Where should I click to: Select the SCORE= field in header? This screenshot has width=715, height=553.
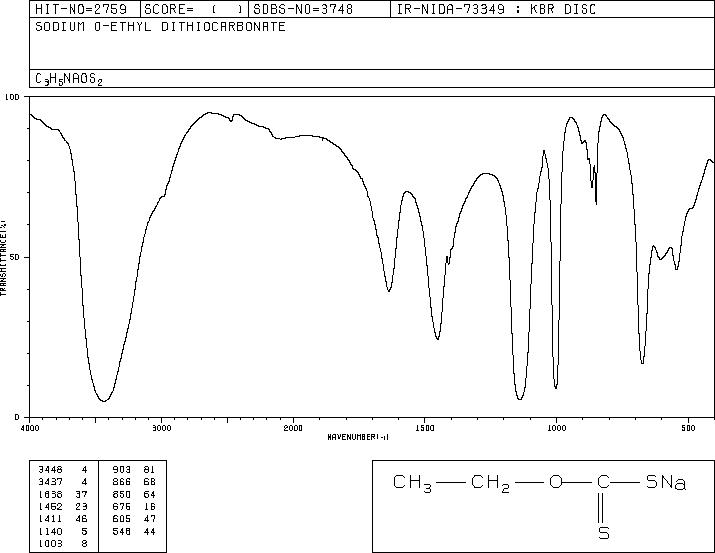[x=194, y=9]
